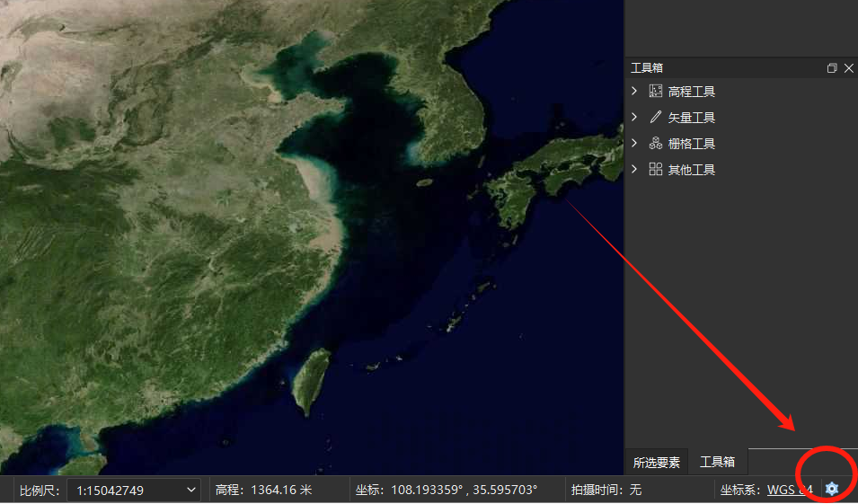Image resolution: width=858 pixels, height=504 pixels.
Task: Click the 高程工具 elevation icon
Action: coord(656,91)
